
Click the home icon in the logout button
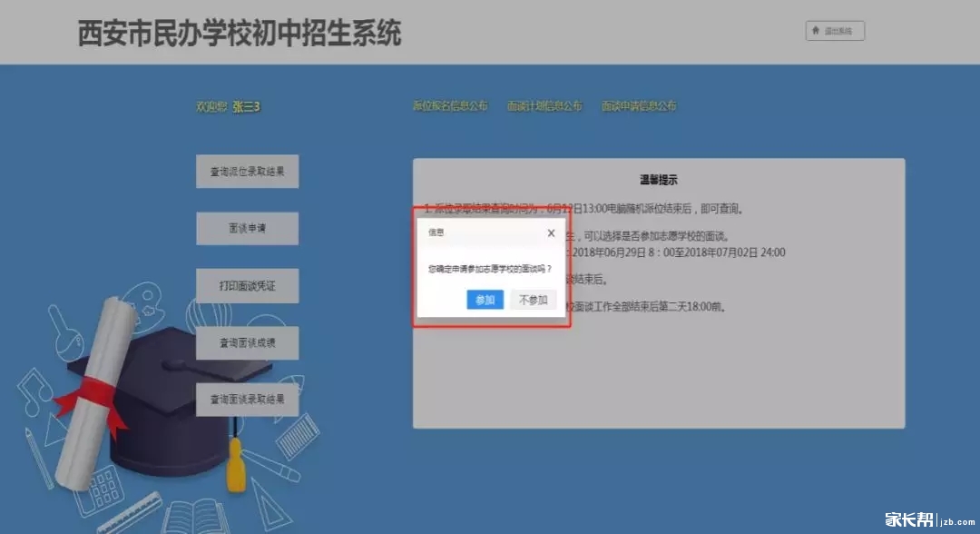tap(816, 31)
